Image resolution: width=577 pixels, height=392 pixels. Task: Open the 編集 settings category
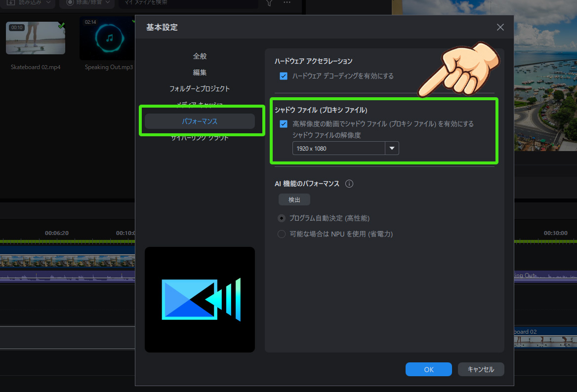[200, 73]
